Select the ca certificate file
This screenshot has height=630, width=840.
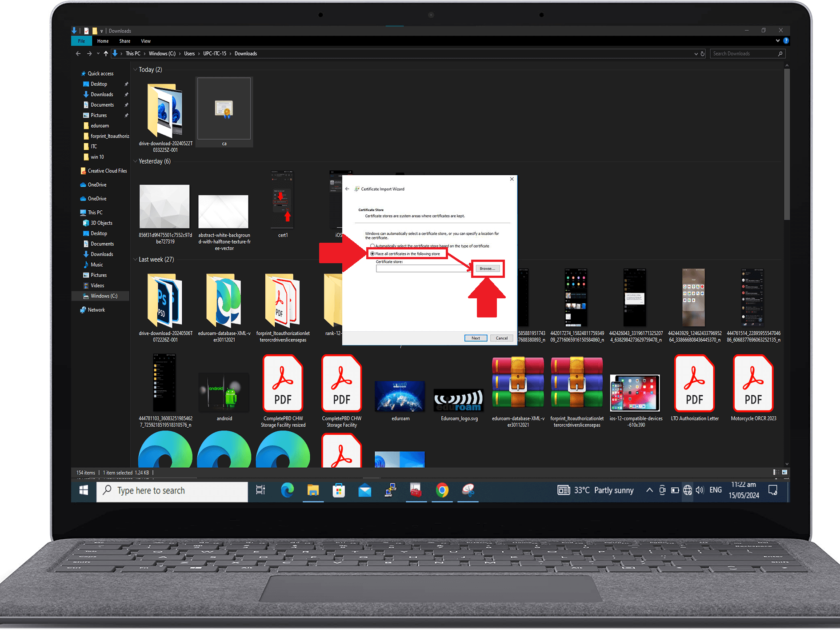pyautogui.click(x=224, y=112)
